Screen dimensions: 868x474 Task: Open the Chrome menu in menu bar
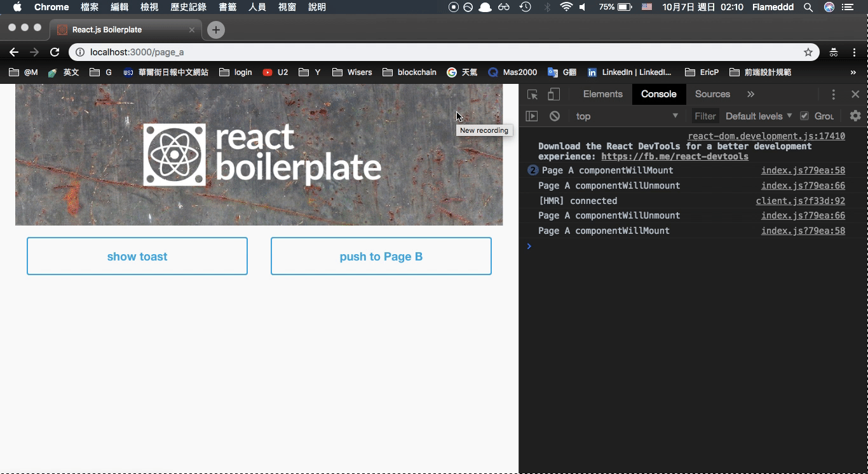pyautogui.click(x=51, y=7)
